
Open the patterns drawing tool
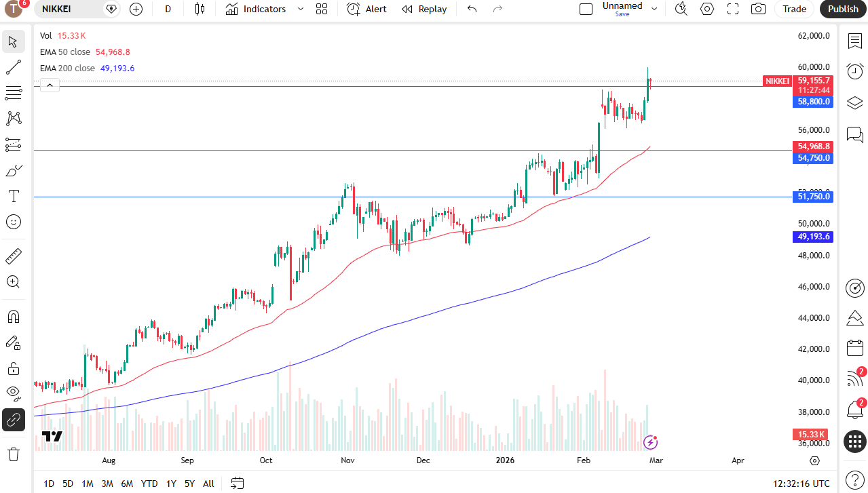tap(13, 119)
